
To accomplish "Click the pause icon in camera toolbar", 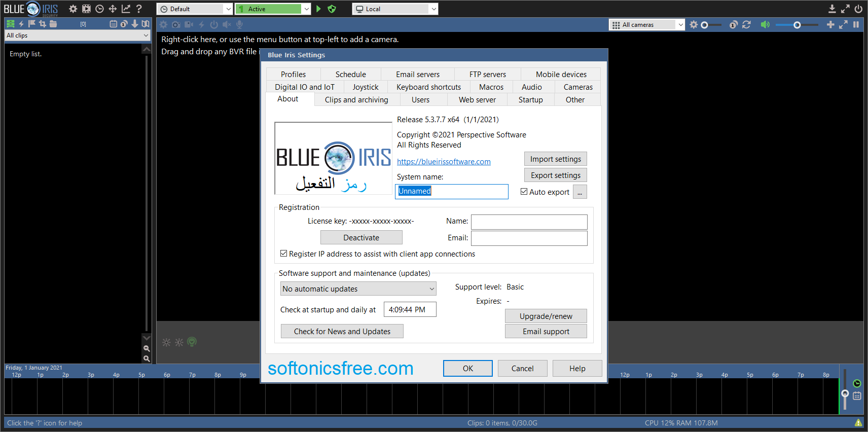I will [x=856, y=24].
